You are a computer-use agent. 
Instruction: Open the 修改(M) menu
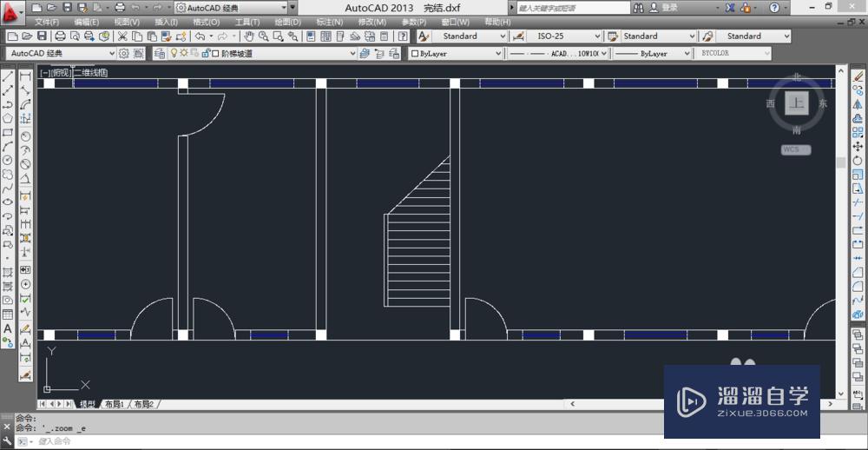tap(372, 23)
